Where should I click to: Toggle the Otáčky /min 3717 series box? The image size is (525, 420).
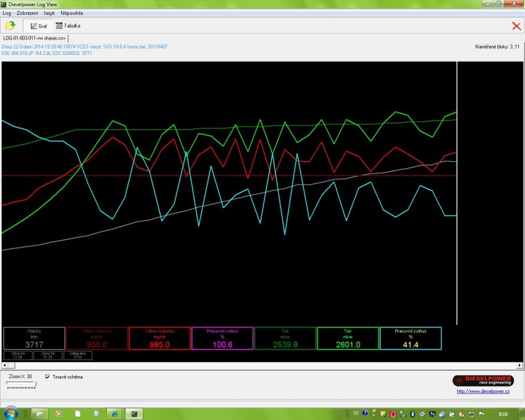pyautogui.click(x=34, y=338)
